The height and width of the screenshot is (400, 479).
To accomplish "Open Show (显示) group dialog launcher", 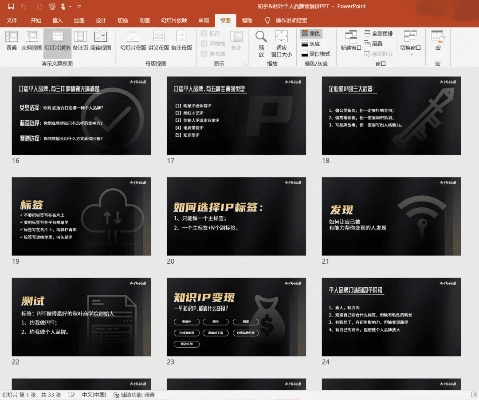I will 246,64.
